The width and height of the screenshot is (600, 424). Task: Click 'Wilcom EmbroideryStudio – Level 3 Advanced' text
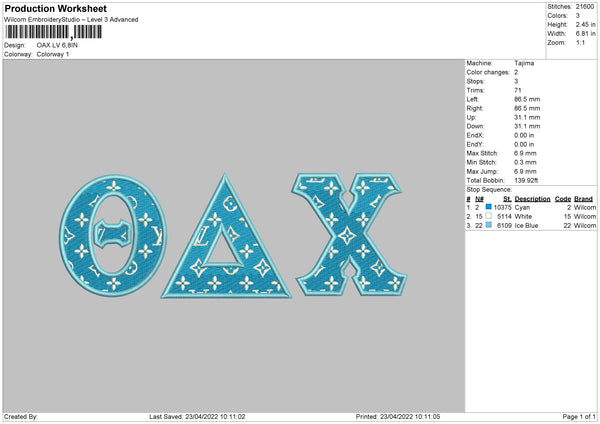click(71, 20)
